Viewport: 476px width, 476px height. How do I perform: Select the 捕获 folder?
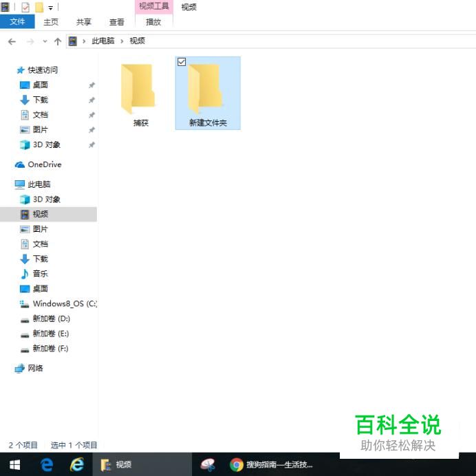click(x=140, y=94)
